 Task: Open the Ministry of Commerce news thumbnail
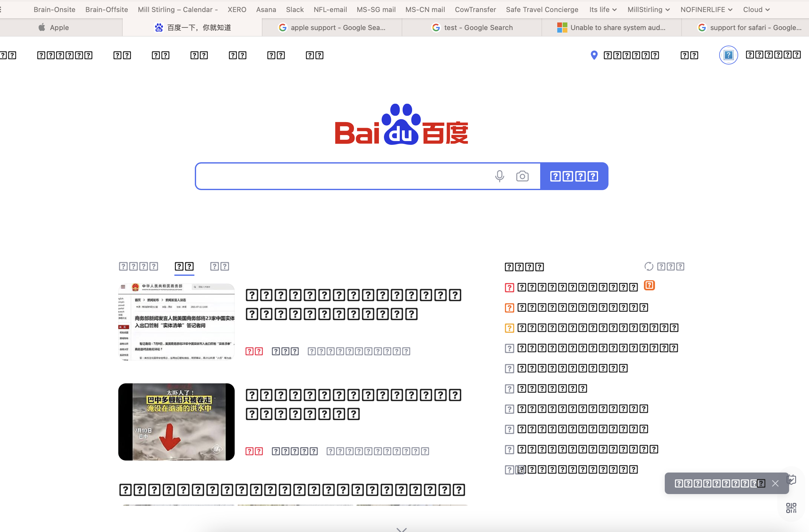point(176,322)
